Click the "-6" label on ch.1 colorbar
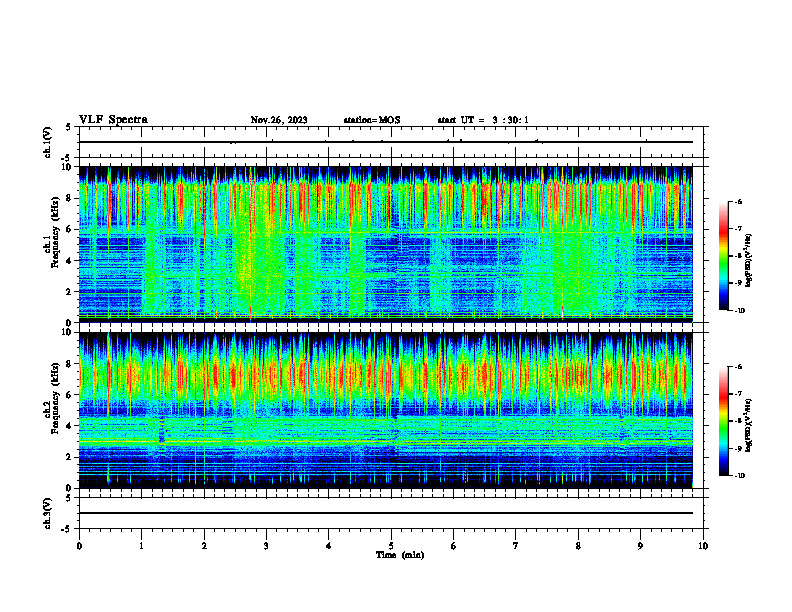792x612 pixels. click(739, 201)
